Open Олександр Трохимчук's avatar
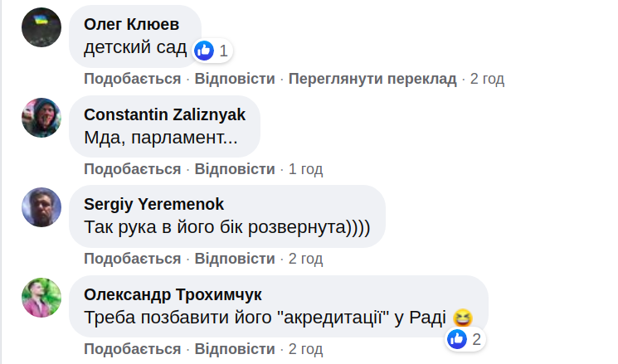Viewport: 618px width, 364px height. coord(41,298)
